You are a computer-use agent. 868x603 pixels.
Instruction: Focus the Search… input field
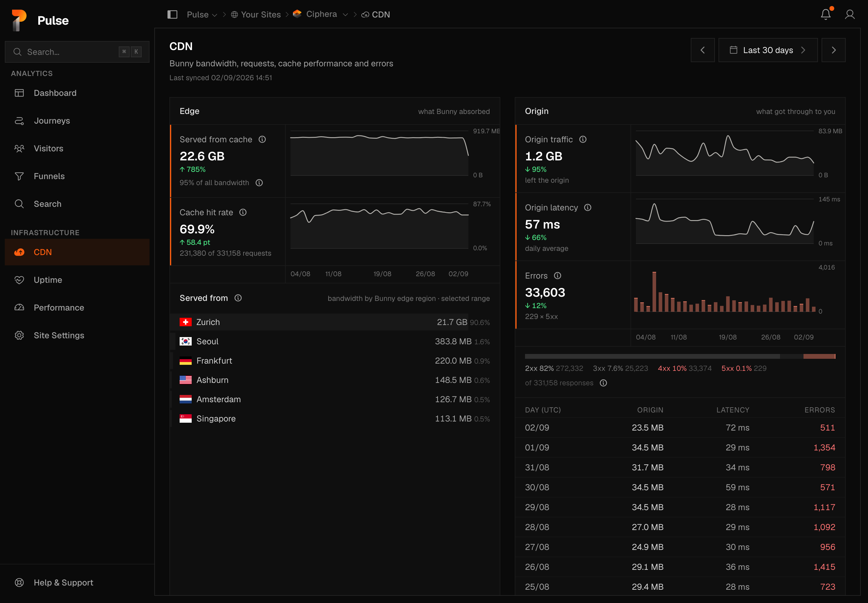77,52
